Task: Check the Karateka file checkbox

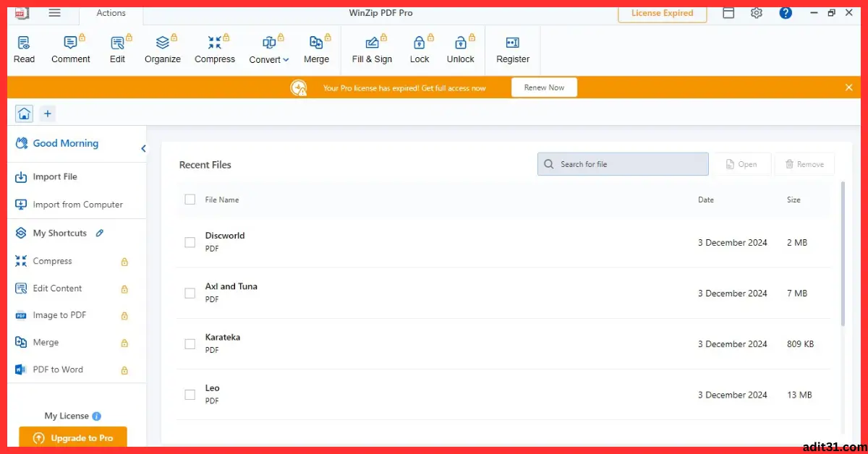Action: point(190,344)
